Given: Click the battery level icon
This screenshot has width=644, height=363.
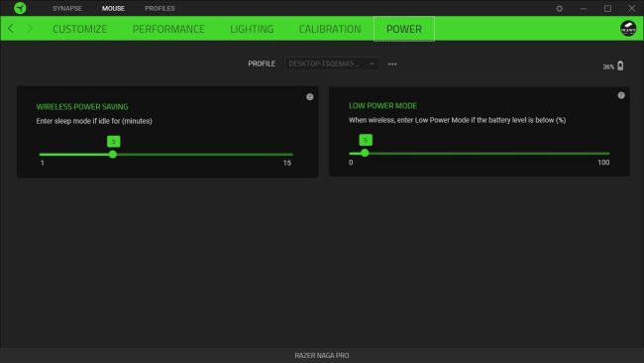Looking at the screenshot, I should [620, 65].
